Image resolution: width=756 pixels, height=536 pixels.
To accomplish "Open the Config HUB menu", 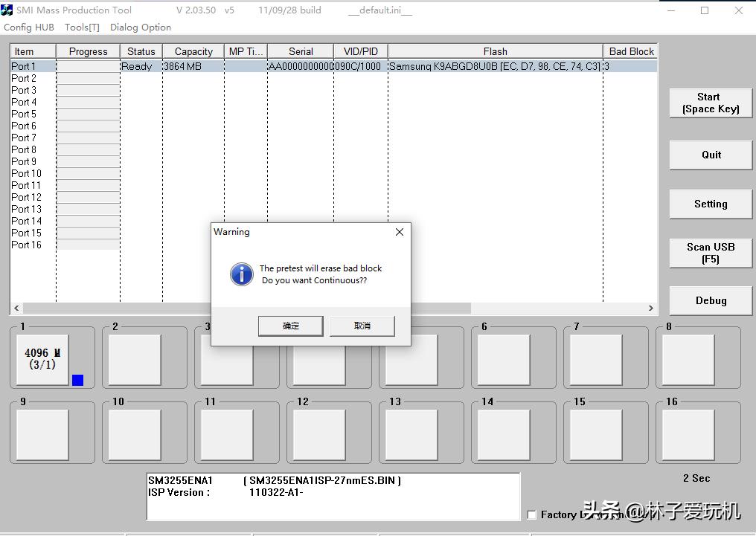I will tap(29, 28).
